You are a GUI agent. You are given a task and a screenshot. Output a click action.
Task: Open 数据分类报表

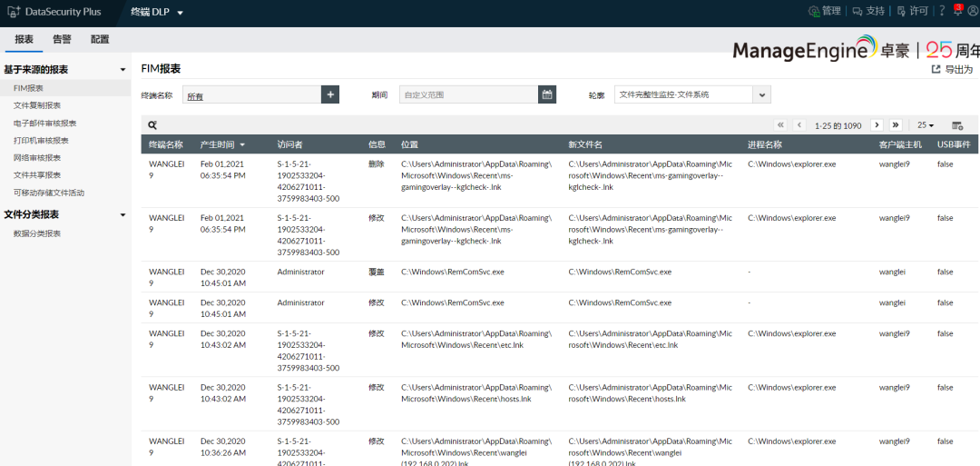point(37,233)
